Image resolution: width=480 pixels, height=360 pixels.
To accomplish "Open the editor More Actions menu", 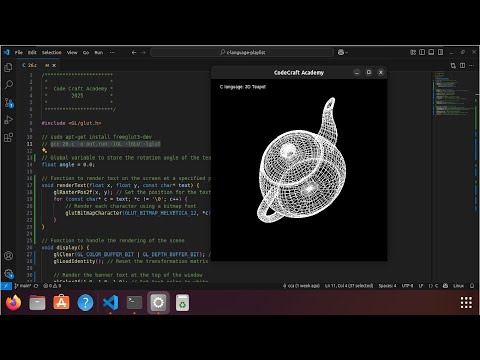I will click(x=471, y=65).
